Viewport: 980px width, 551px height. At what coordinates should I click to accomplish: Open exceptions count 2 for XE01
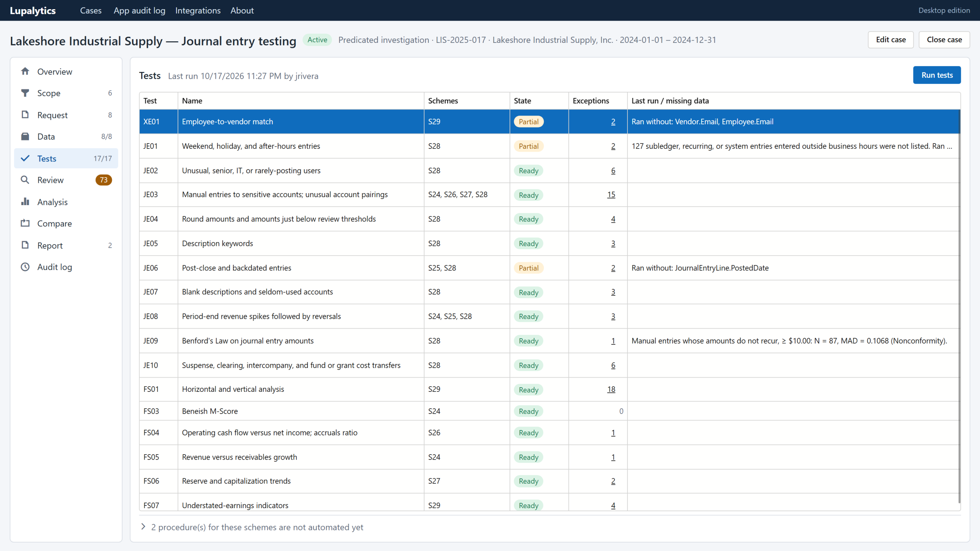(x=613, y=122)
